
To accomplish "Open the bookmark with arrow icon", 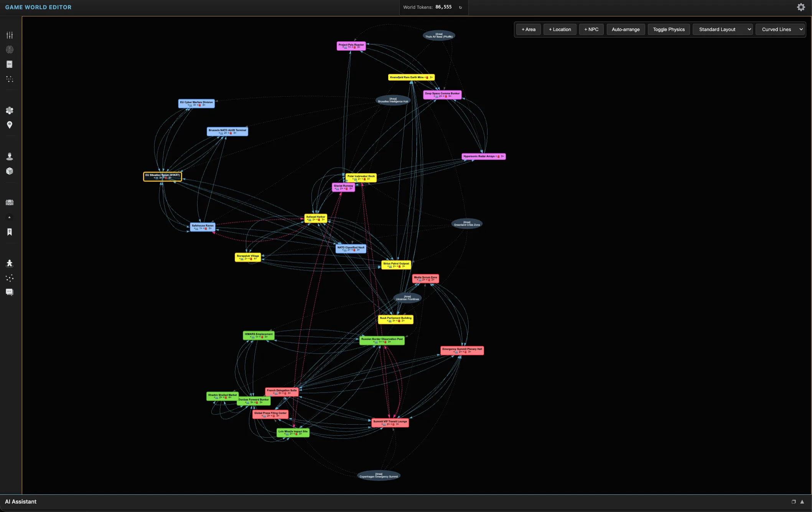I will pyautogui.click(x=10, y=232).
